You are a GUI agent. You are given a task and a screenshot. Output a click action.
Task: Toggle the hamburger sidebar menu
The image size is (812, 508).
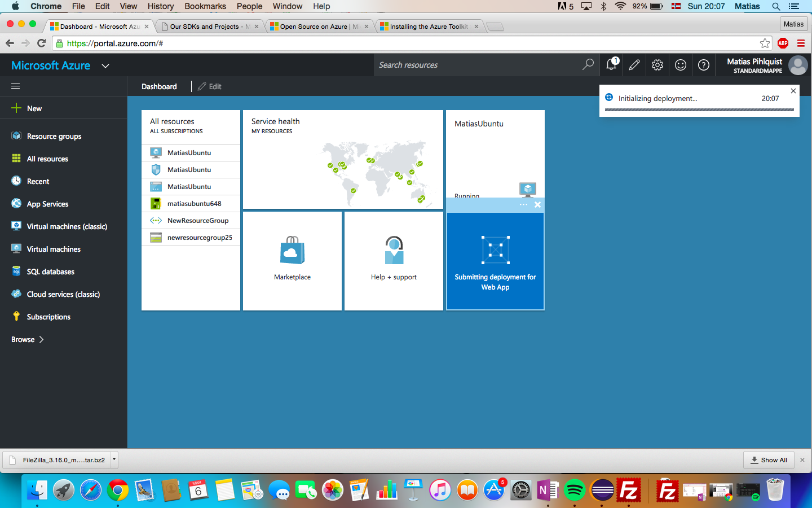(16, 86)
